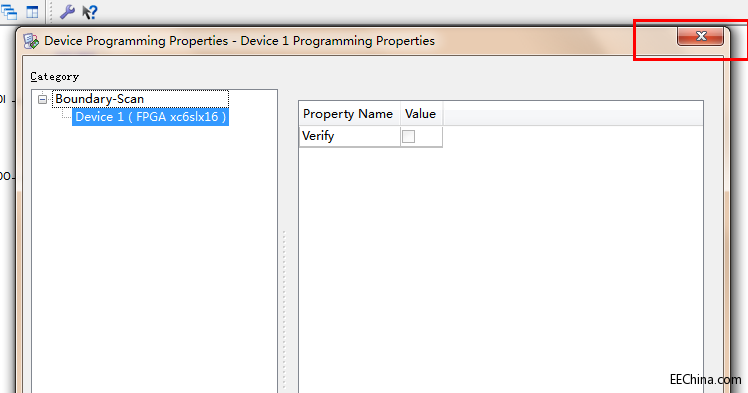Click empty header area right of Value

tap(572, 114)
